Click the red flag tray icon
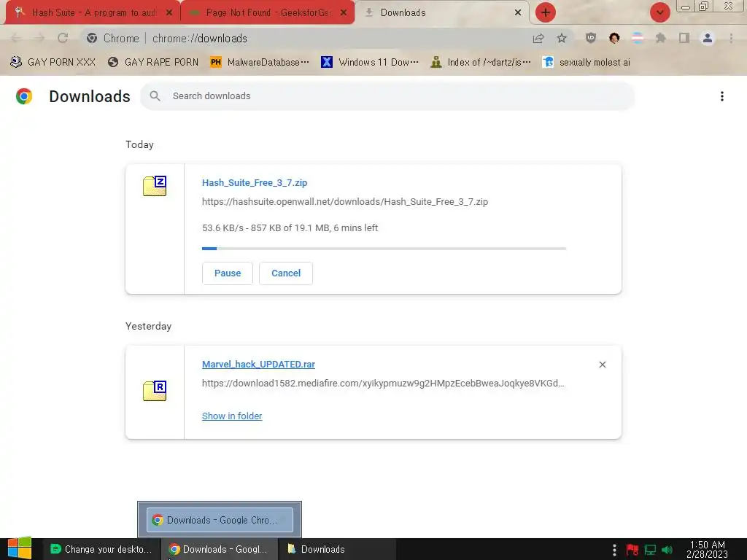This screenshot has height=560, width=747. (632, 550)
